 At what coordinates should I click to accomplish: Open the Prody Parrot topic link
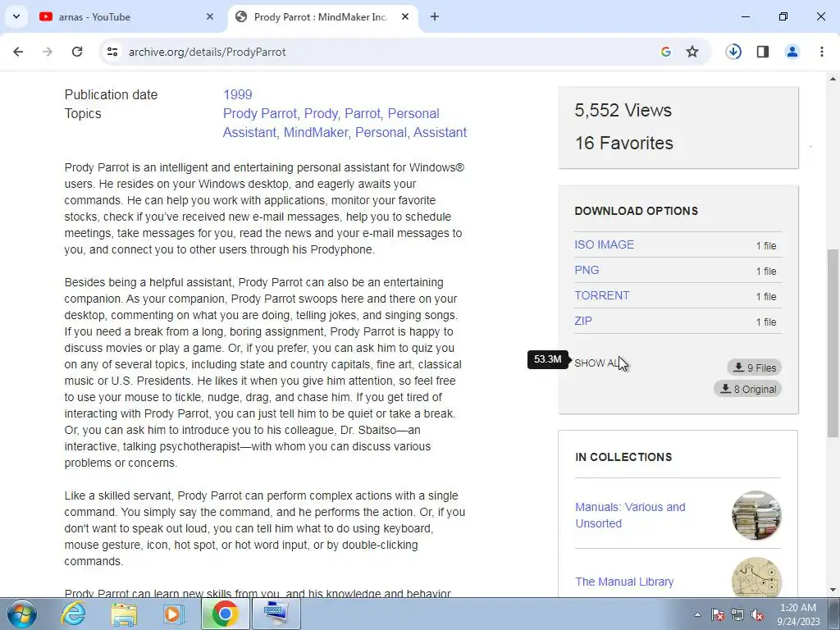pyautogui.click(x=260, y=113)
